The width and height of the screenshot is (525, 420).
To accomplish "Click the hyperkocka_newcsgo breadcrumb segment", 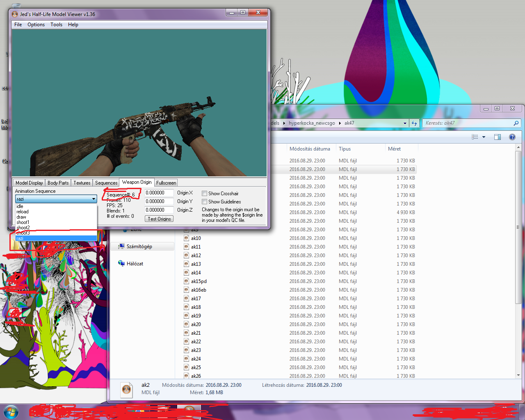I will (312, 123).
